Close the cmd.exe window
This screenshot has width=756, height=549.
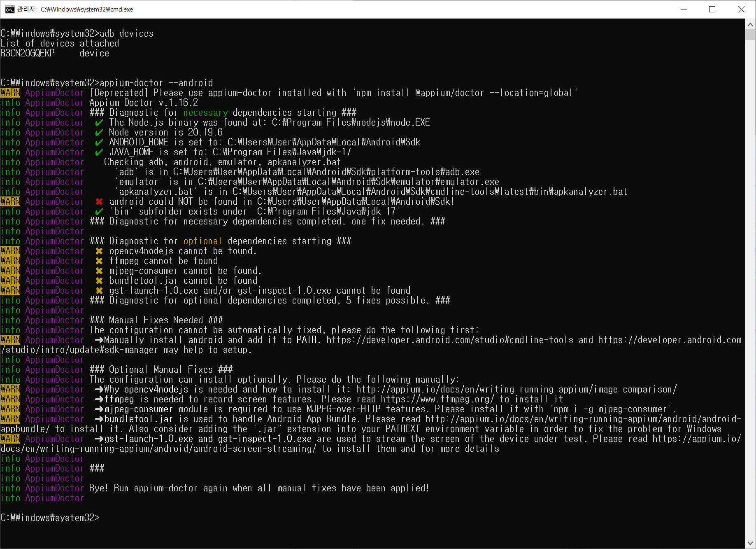[741, 9]
